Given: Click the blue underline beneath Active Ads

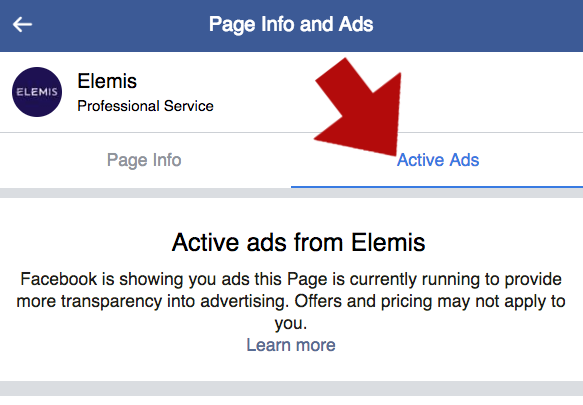Looking at the screenshot, I should point(437,186).
